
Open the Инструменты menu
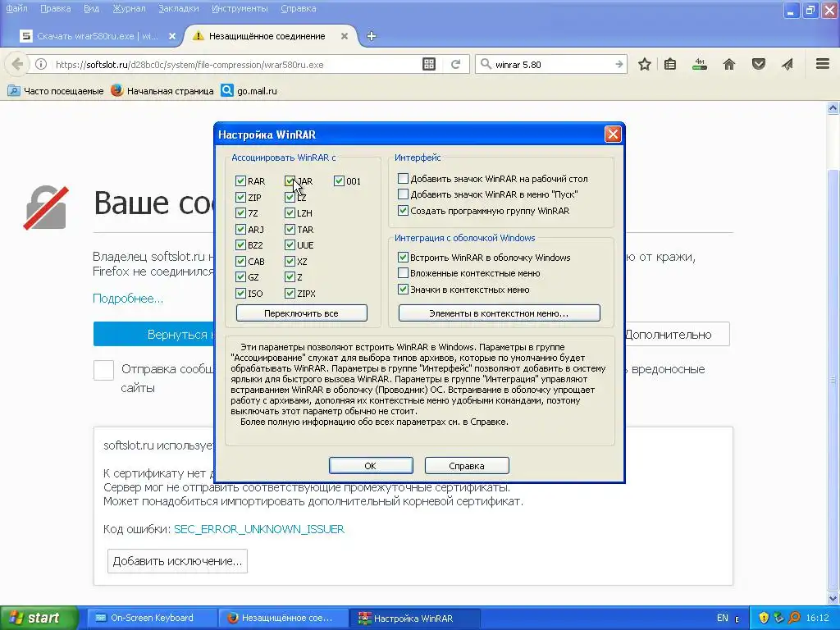(240, 8)
